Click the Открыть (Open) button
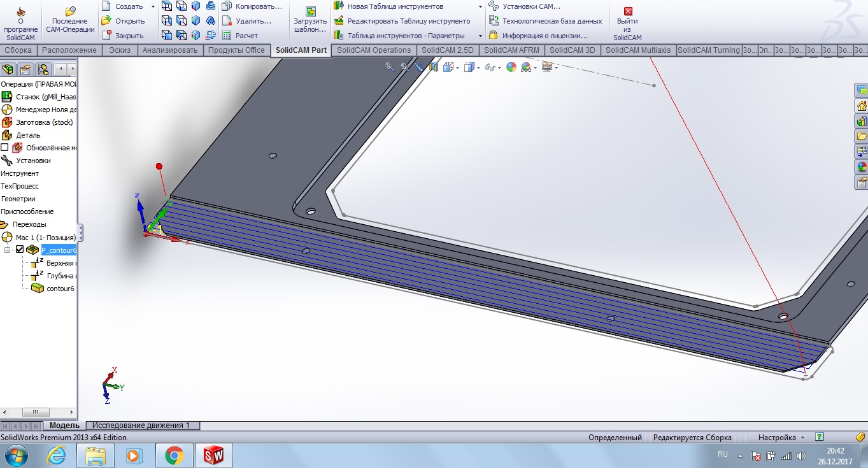The width and height of the screenshot is (868, 472). coord(124,21)
